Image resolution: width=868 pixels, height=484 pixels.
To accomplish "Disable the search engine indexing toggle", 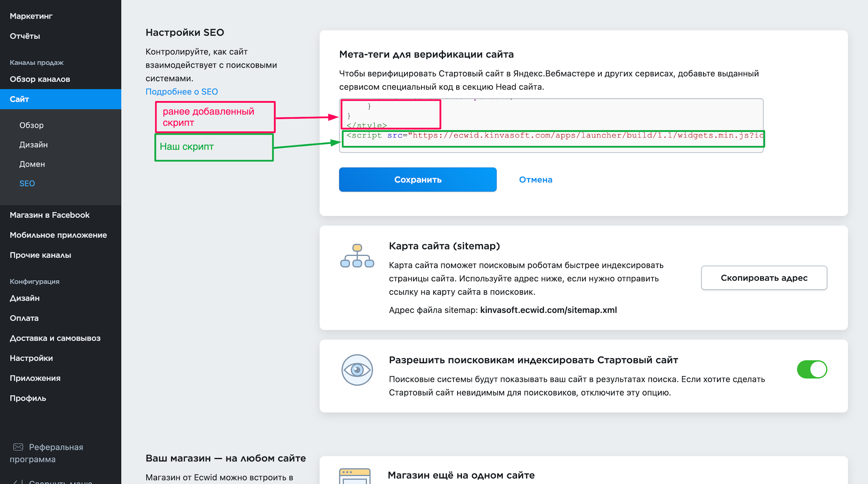I will (811, 369).
